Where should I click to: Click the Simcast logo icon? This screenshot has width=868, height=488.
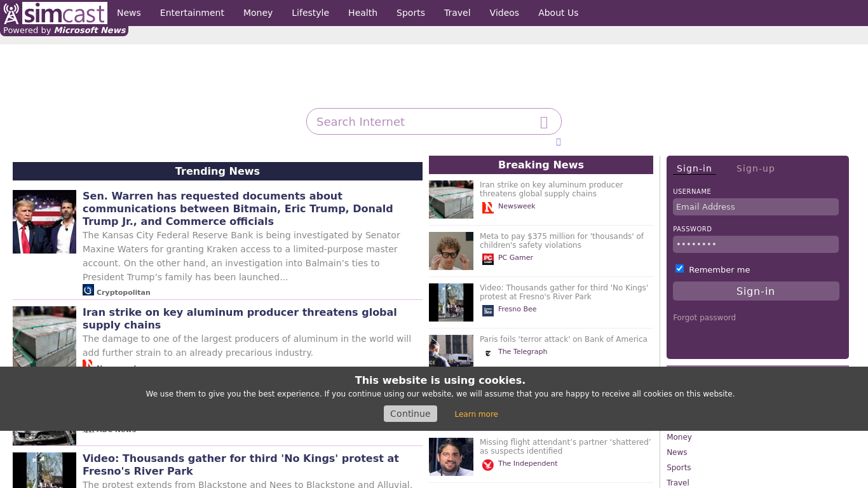(11, 13)
